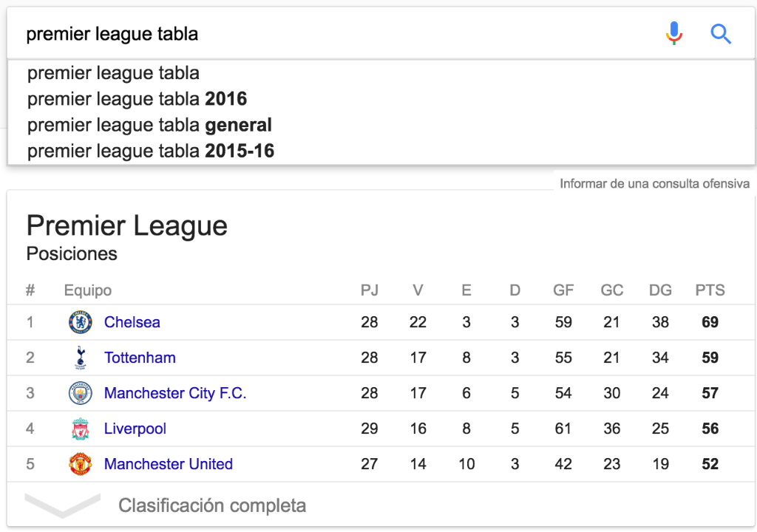This screenshot has height=532, width=757.
Task: Open the Chelsea team link
Action: click(132, 322)
